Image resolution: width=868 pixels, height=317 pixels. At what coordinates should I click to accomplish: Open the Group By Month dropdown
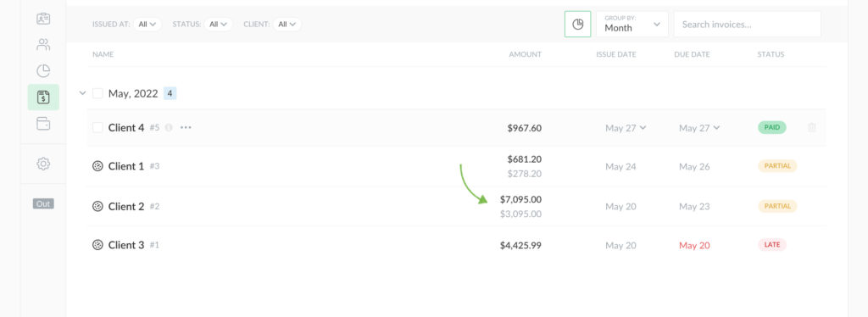(x=632, y=25)
